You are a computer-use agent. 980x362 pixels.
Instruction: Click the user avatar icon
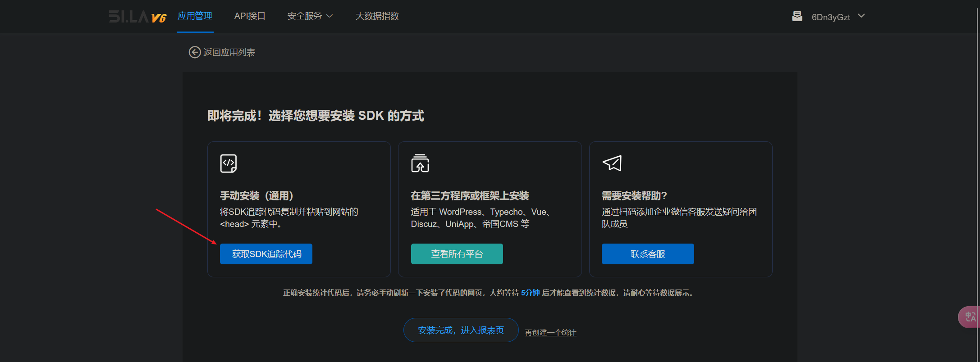(797, 17)
